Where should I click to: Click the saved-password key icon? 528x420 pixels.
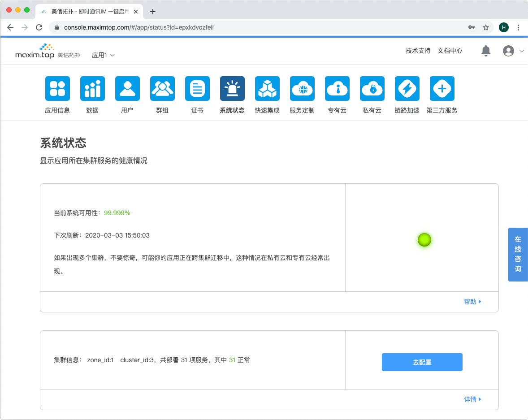pyautogui.click(x=472, y=27)
